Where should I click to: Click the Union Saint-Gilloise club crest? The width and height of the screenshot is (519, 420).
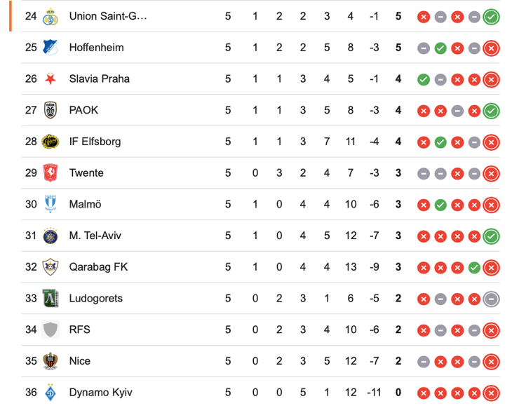click(50, 16)
